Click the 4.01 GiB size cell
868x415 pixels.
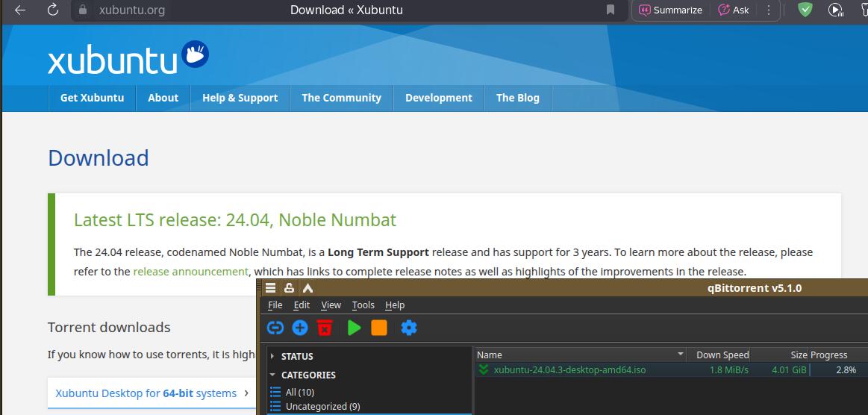coord(789,369)
